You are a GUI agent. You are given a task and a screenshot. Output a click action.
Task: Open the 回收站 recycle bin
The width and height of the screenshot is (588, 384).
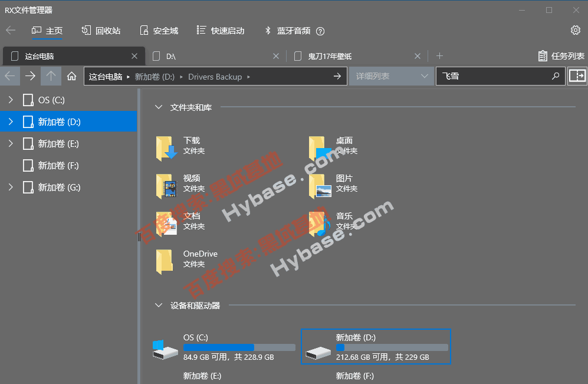point(101,31)
